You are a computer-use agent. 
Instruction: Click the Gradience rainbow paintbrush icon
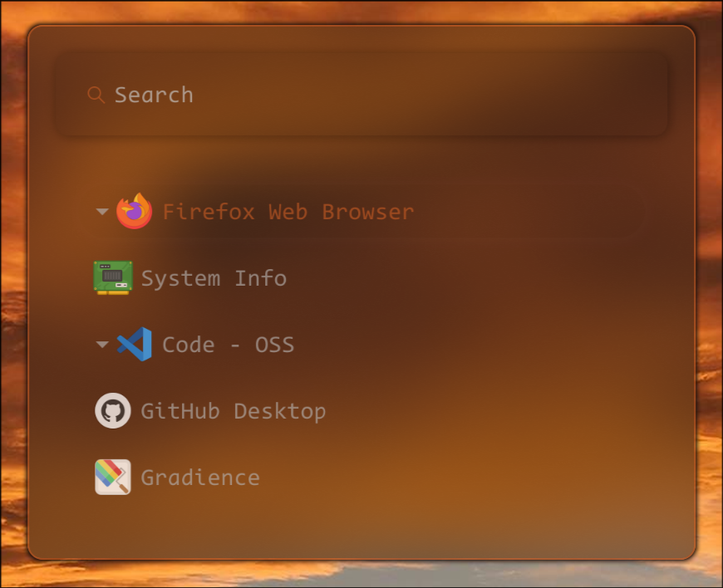(113, 477)
